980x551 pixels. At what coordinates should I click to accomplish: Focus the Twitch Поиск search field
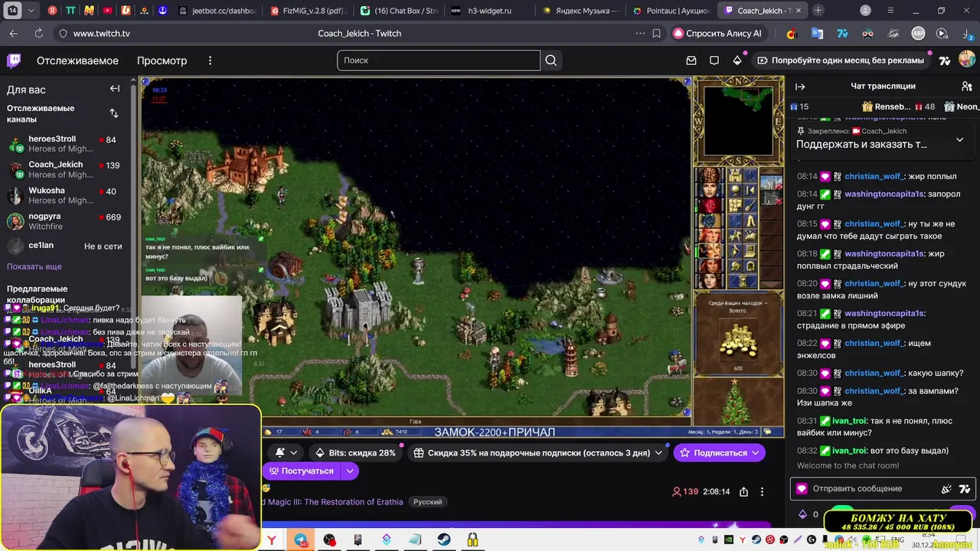pyautogui.click(x=438, y=60)
